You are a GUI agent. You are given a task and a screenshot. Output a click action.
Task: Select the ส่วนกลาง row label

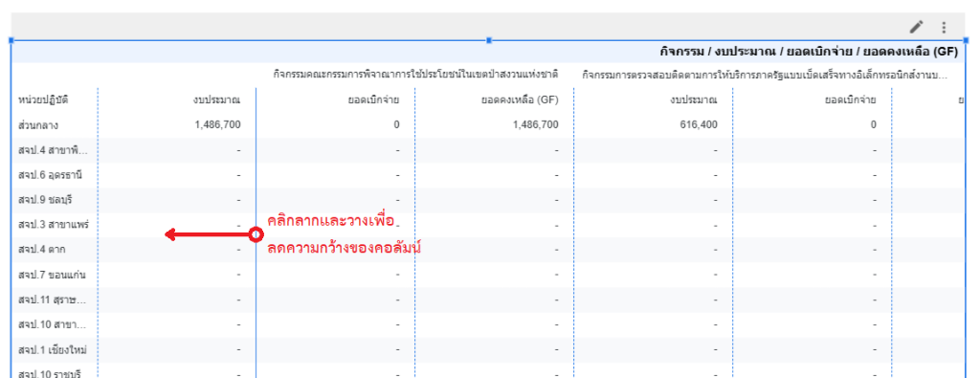pos(38,125)
